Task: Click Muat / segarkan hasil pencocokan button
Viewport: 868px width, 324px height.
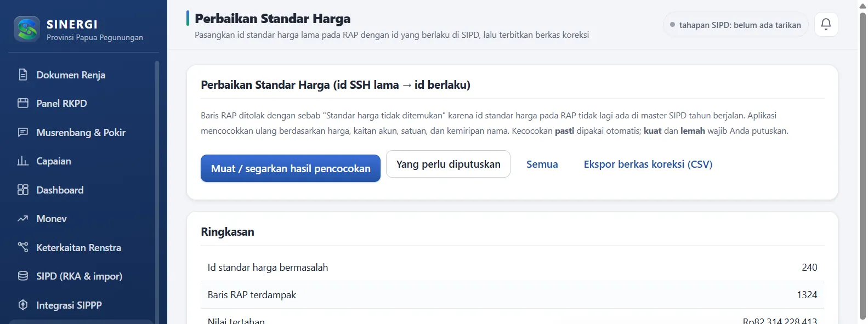Action: point(291,168)
